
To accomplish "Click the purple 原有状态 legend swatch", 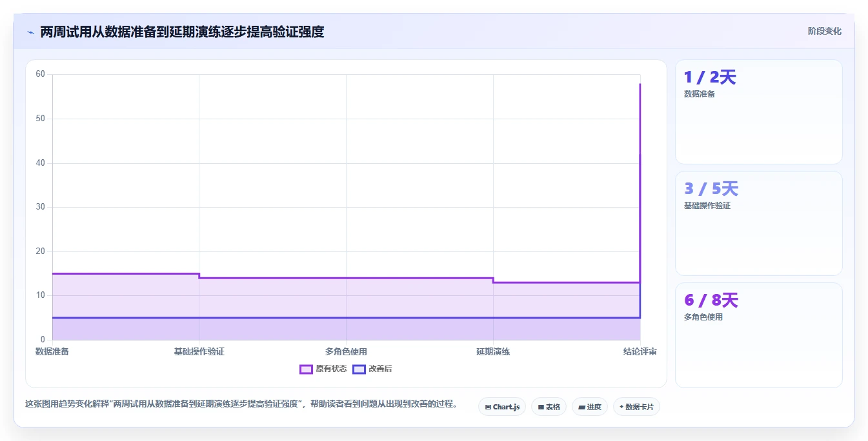I will coord(306,369).
